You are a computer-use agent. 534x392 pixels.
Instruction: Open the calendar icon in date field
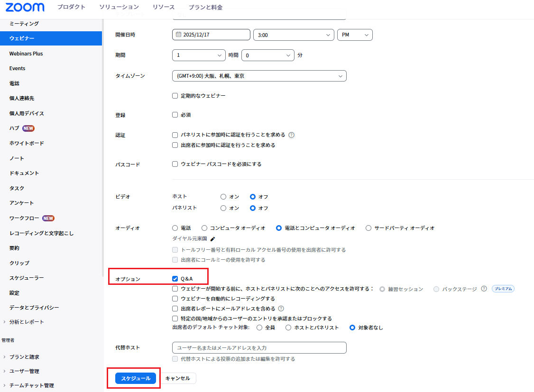tap(179, 35)
